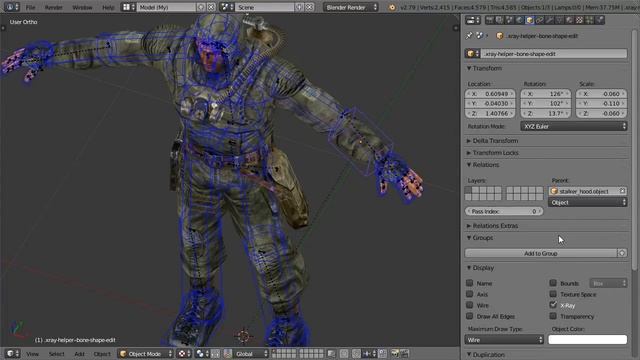Toggle proportional editing icon in viewport header
This screenshot has height=360, width=640.
(344, 353)
